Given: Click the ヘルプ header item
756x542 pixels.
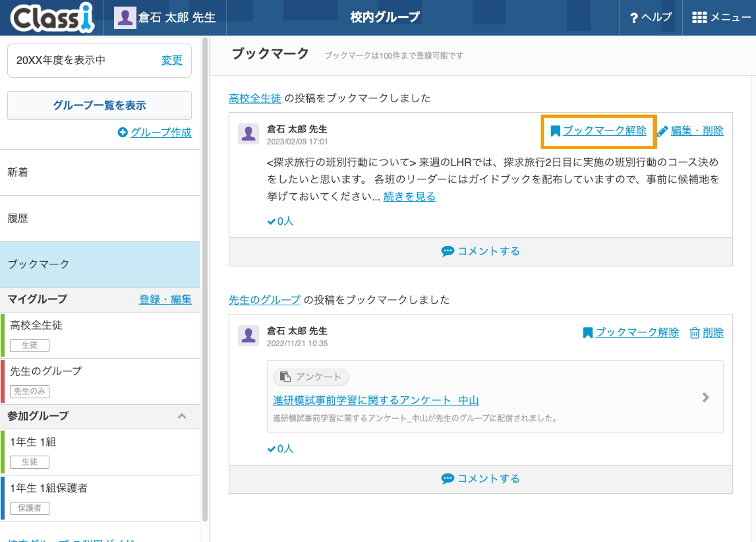Looking at the screenshot, I should click(651, 17).
